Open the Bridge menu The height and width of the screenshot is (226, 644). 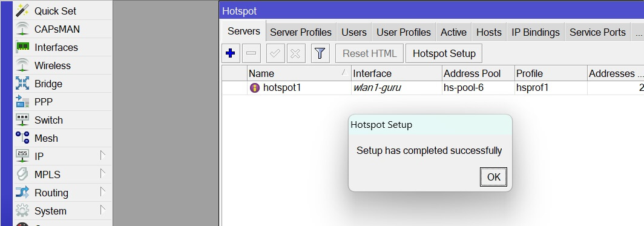pyautogui.click(x=62, y=84)
